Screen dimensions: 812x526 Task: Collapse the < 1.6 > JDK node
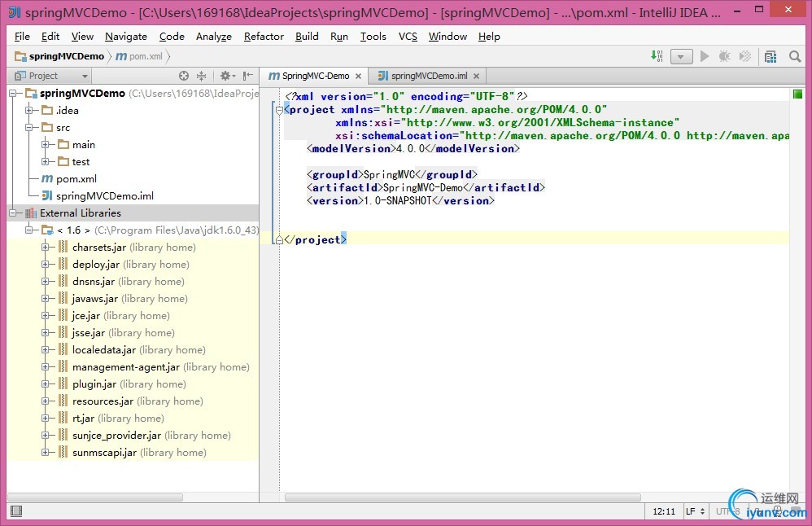click(x=29, y=230)
